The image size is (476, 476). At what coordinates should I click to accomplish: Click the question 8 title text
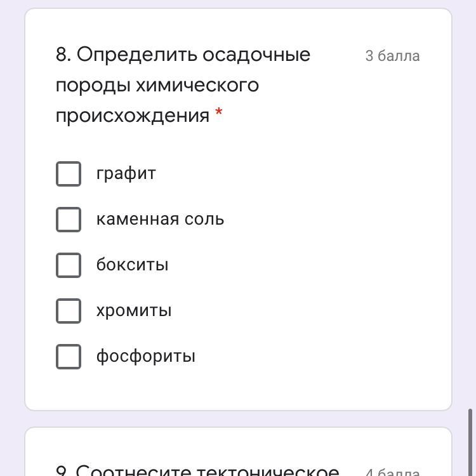(183, 55)
